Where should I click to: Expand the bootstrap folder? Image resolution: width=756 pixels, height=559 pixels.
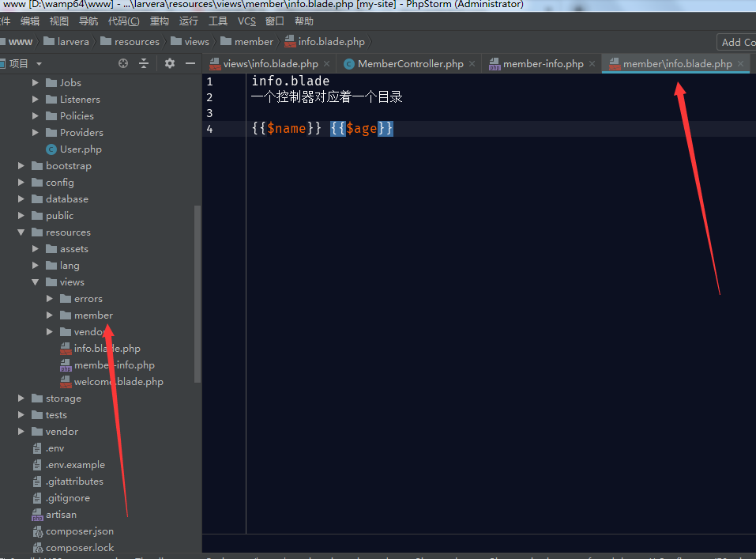click(x=21, y=166)
